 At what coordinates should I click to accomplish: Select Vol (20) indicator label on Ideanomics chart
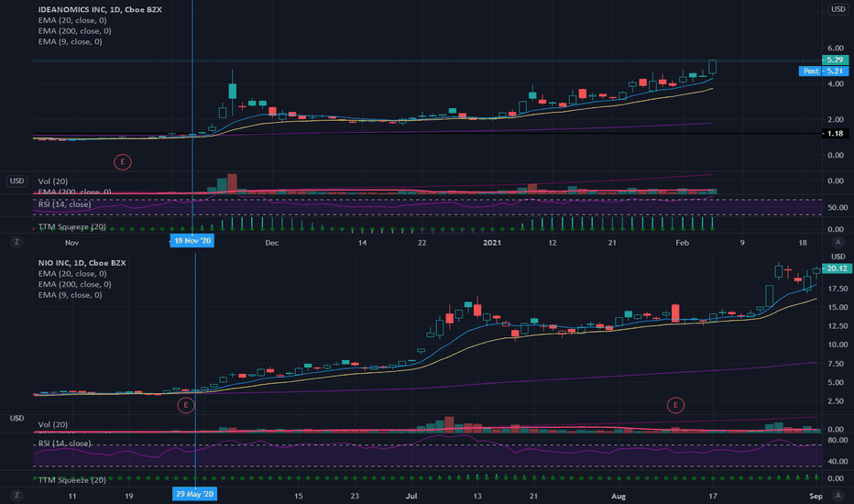click(53, 181)
